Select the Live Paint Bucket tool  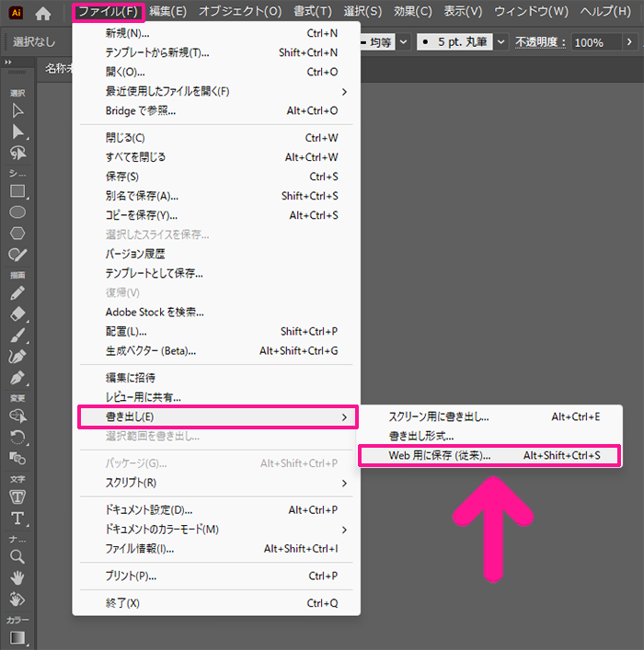pos(17,459)
